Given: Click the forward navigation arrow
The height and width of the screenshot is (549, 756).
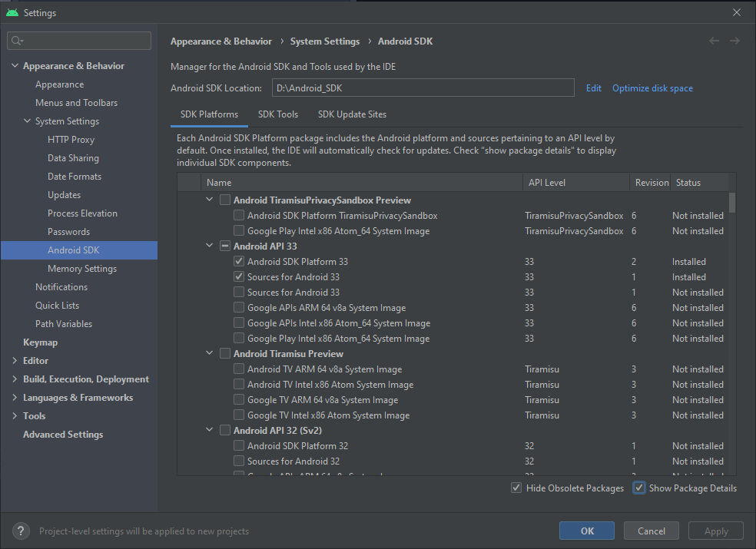Looking at the screenshot, I should pyautogui.click(x=734, y=41).
